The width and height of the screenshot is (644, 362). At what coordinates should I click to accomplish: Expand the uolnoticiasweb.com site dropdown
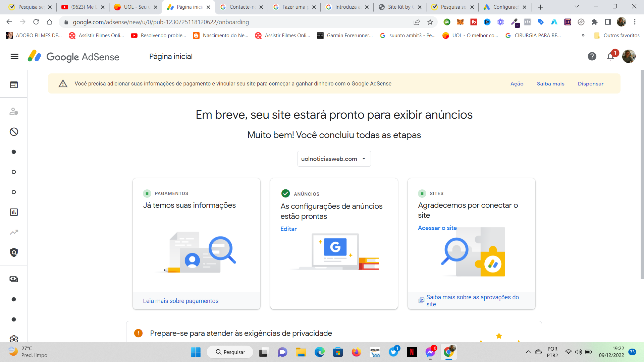334,159
